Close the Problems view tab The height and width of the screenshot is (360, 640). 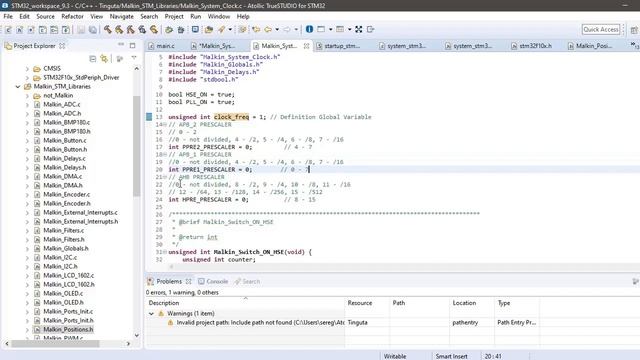tap(188, 282)
